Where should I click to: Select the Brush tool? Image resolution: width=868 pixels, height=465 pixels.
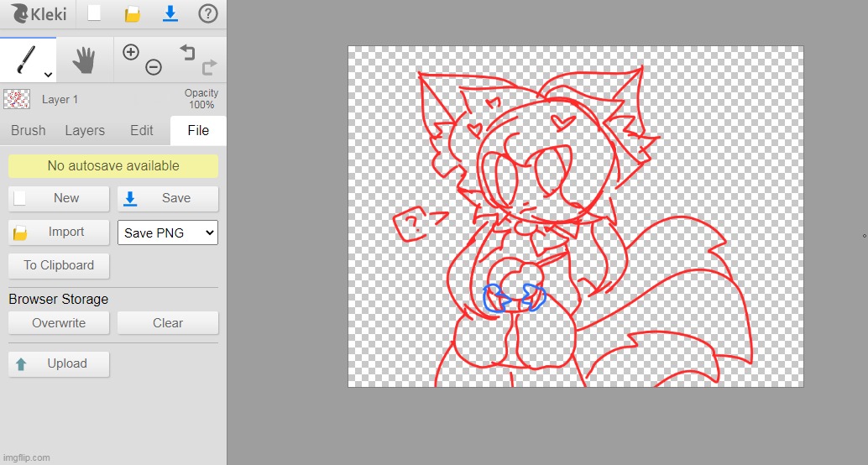click(29, 60)
